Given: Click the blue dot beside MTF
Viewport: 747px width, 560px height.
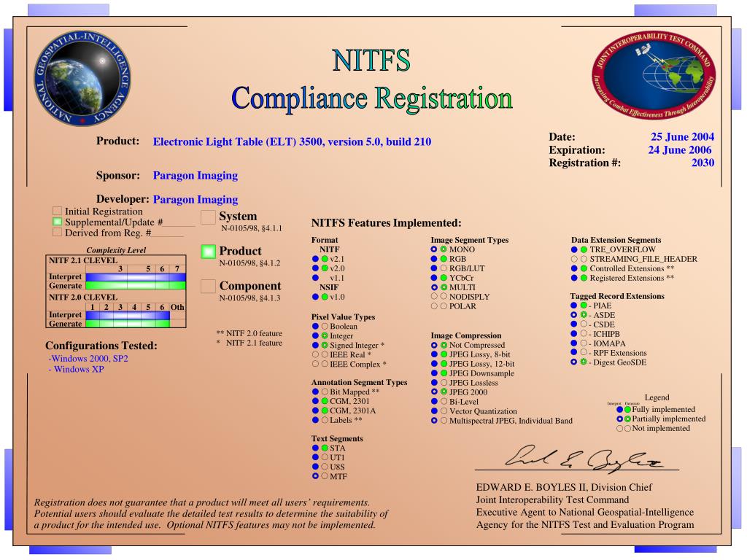Looking at the screenshot, I should [315, 475].
